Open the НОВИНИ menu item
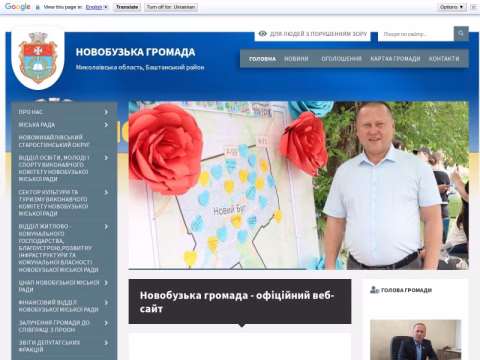The height and width of the screenshot is (360, 480). 296,59
